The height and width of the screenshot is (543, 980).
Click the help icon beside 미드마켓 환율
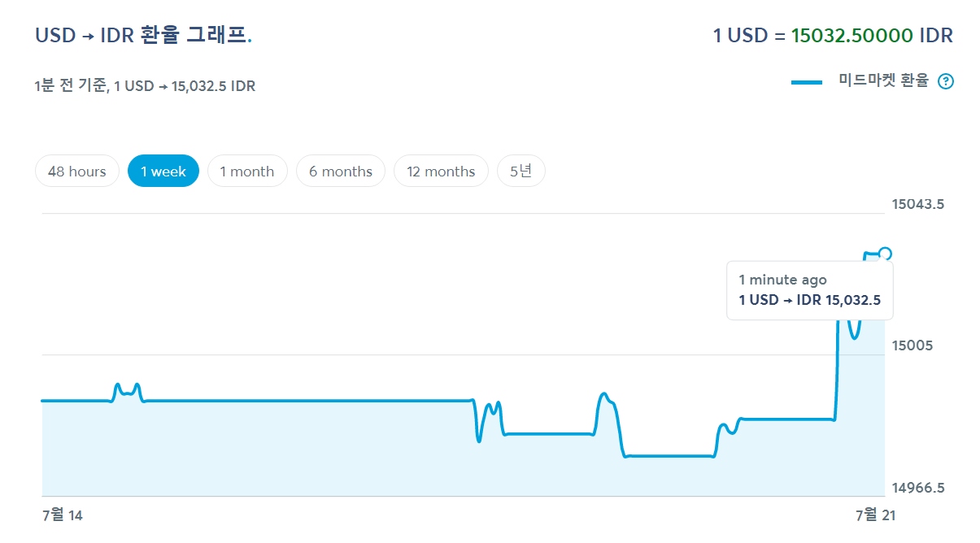pos(945,81)
